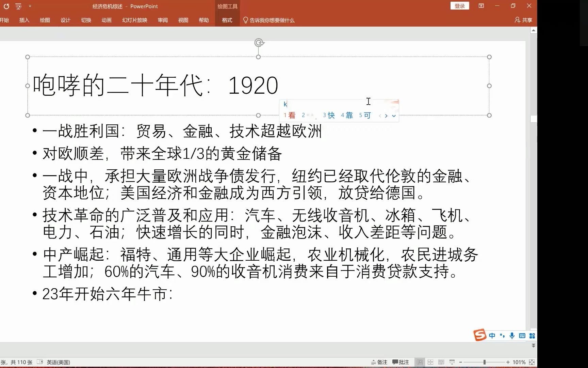The height and width of the screenshot is (368, 588).
Task: Open the Sogou toolbox grid icon
Action: [532, 336]
